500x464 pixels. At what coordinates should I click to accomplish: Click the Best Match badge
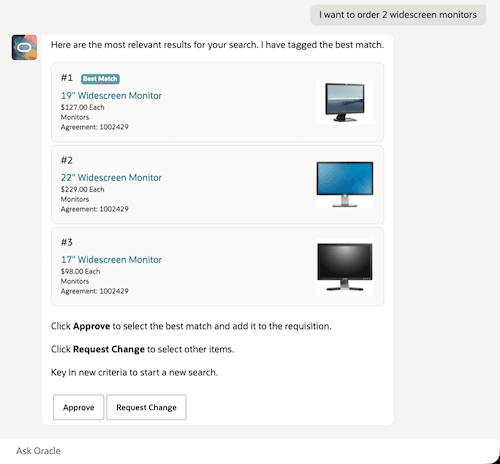100,79
